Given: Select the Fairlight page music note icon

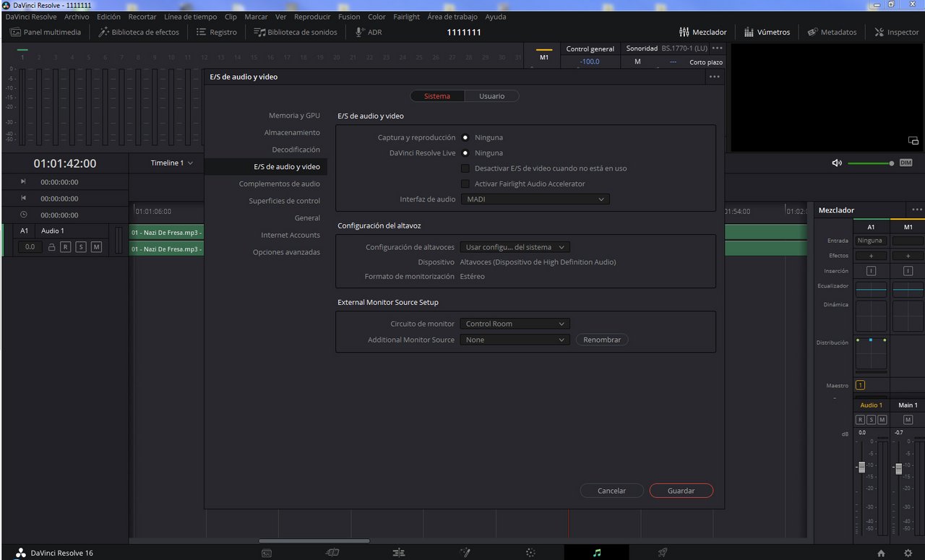Looking at the screenshot, I should pos(597,553).
